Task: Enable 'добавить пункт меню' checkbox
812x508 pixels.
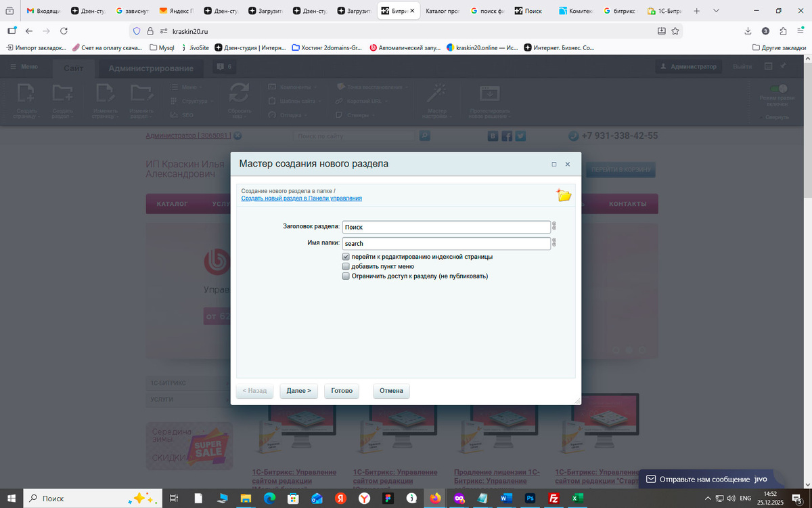Action: click(346, 267)
